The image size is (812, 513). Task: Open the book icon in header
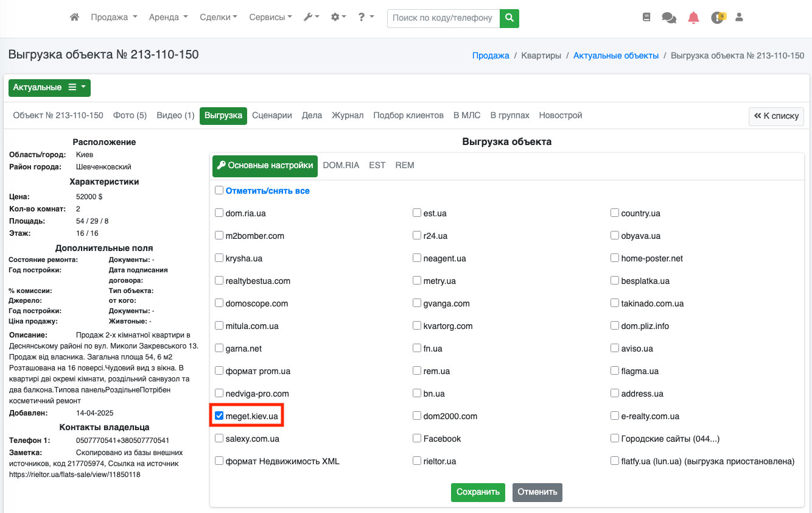pyautogui.click(x=646, y=18)
